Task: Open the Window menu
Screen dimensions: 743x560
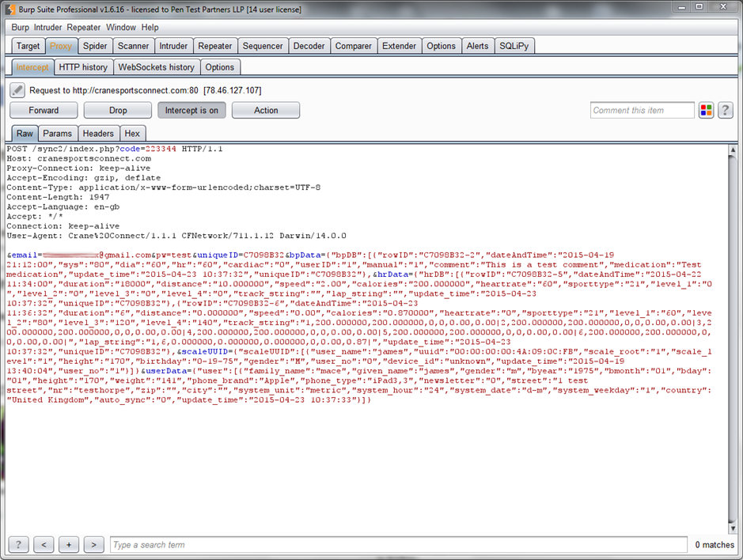Action: pos(121,28)
